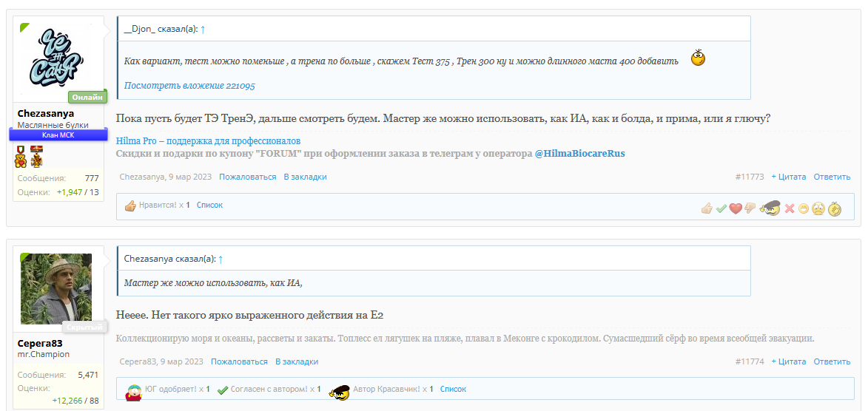Screen dimensions: 868x411
Task: Rate Chezasanya's post with thumbs-up reaction
Action: tap(707, 208)
